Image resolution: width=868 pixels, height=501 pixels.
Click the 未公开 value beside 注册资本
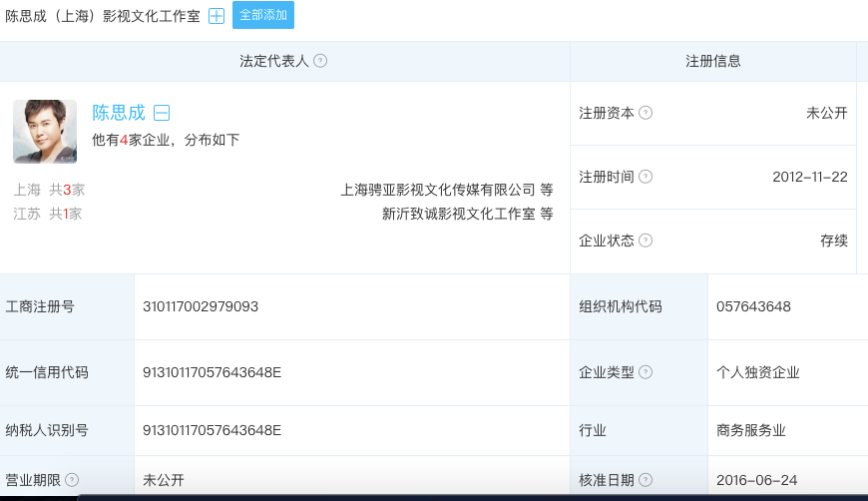(827, 113)
